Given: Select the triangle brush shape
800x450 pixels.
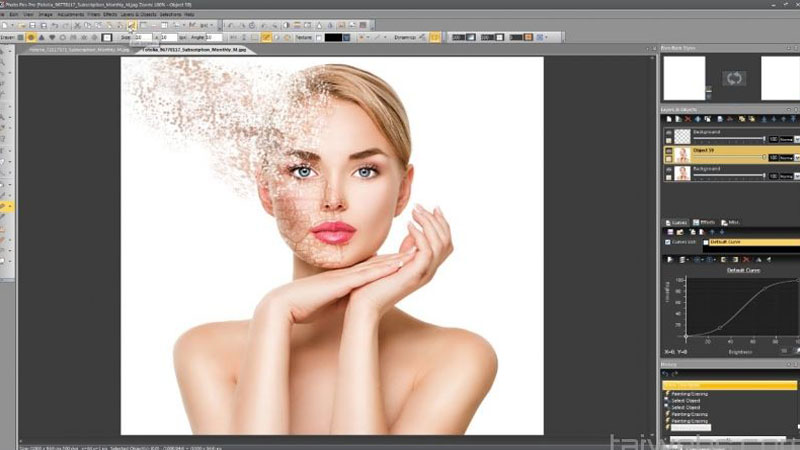Looking at the screenshot, I should pos(42,37).
